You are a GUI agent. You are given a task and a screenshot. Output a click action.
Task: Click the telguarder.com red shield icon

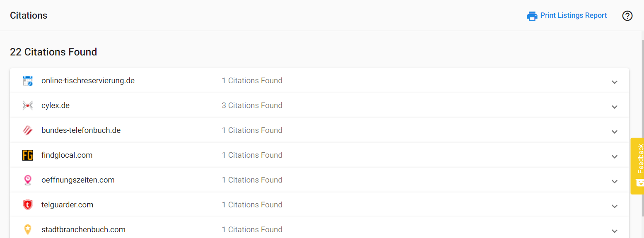(28, 205)
